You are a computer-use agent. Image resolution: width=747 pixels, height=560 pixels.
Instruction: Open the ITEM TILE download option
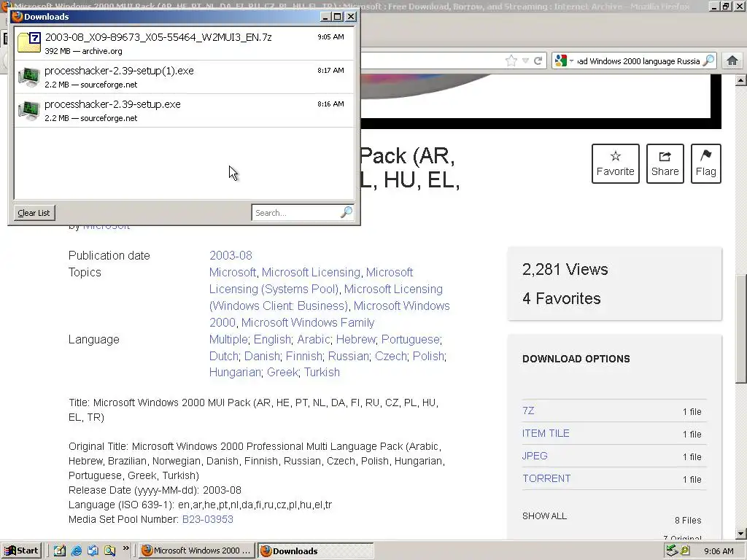[x=546, y=433]
